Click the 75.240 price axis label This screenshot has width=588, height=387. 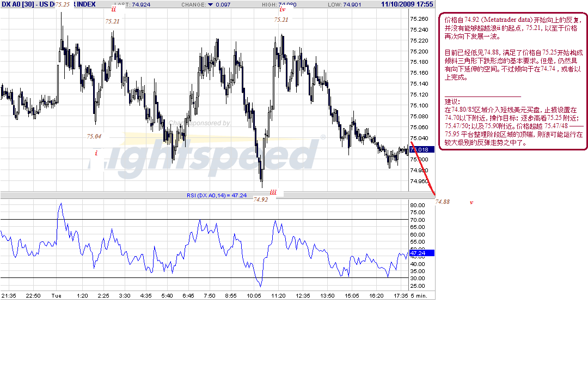click(x=419, y=29)
